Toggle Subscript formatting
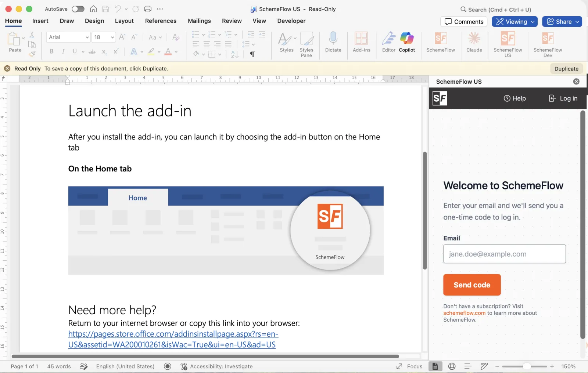588x373 pixels. pos(104,52)
